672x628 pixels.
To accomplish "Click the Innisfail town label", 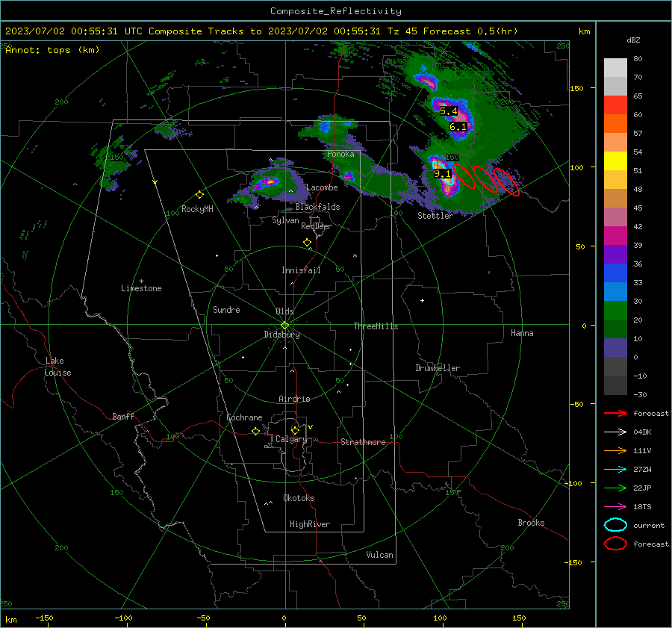I will tap(301, 270).
